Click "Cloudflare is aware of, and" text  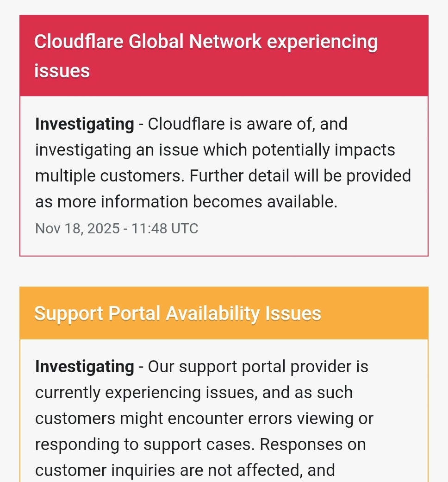click(x=248, y=124)
